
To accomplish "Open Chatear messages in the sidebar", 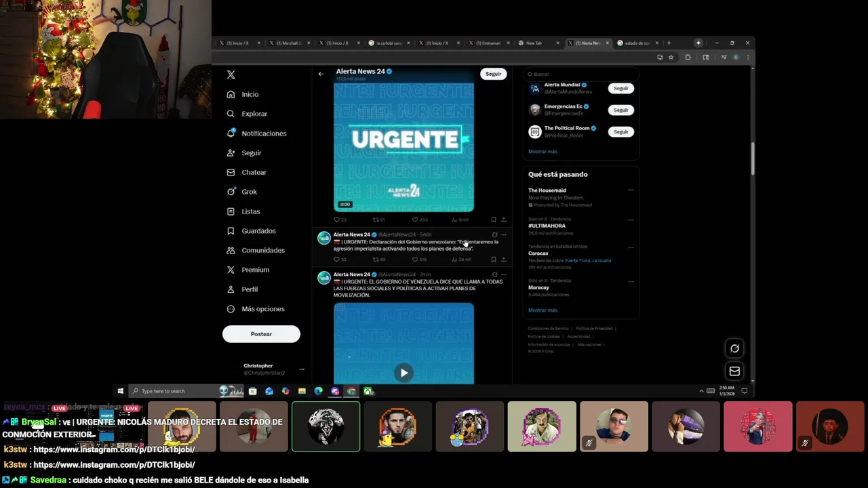I will [x=246, y=172].
